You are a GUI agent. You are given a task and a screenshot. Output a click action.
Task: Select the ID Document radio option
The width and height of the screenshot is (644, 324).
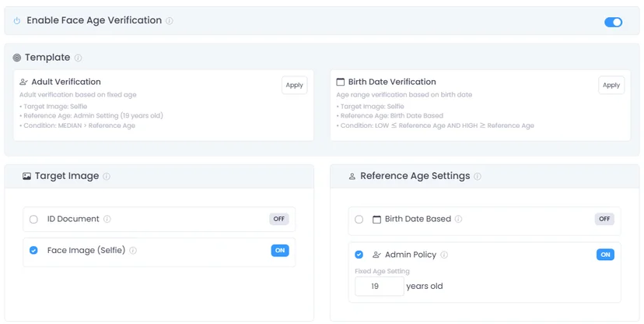click(x=33, y=219)
